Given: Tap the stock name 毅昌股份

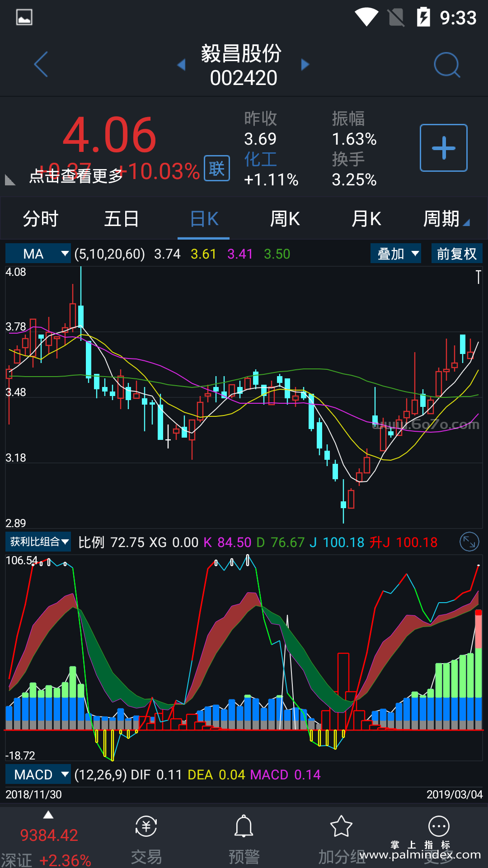Looking at the screenshot, I should (241, 53).
